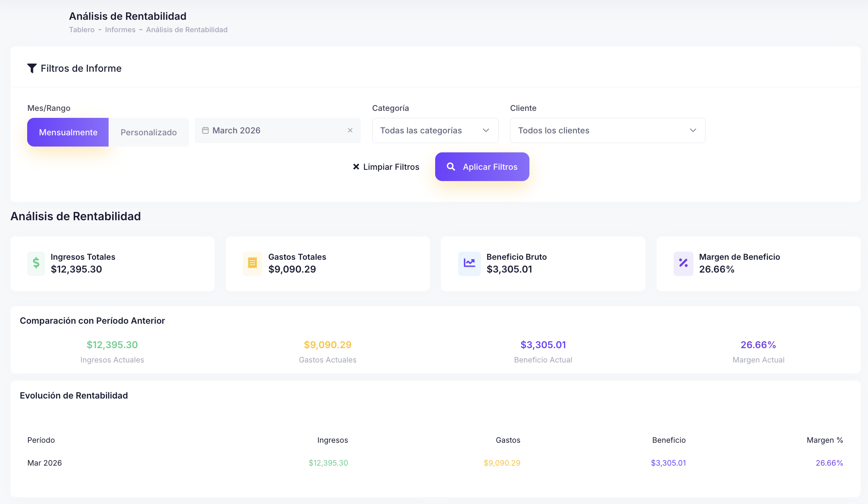Click the funnel filter icon
Viewport: 868px width, 504px height.
point(32,68)
